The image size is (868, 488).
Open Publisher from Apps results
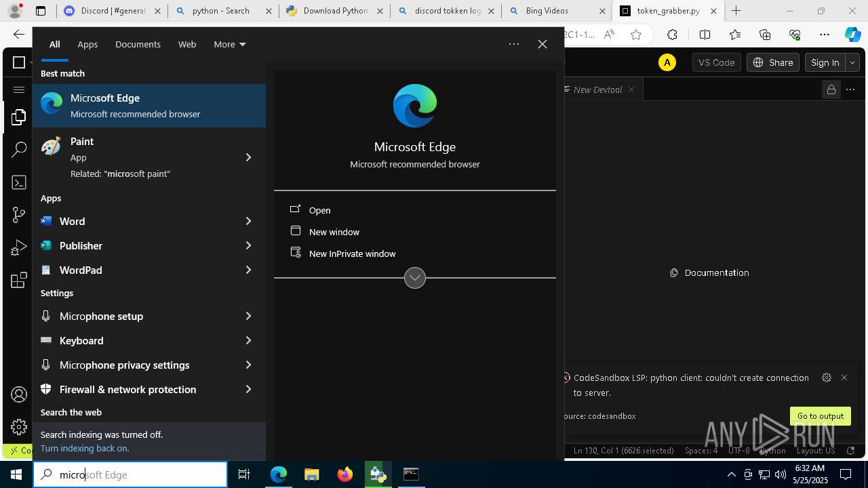pyautogui.click(x=138, y=245)
